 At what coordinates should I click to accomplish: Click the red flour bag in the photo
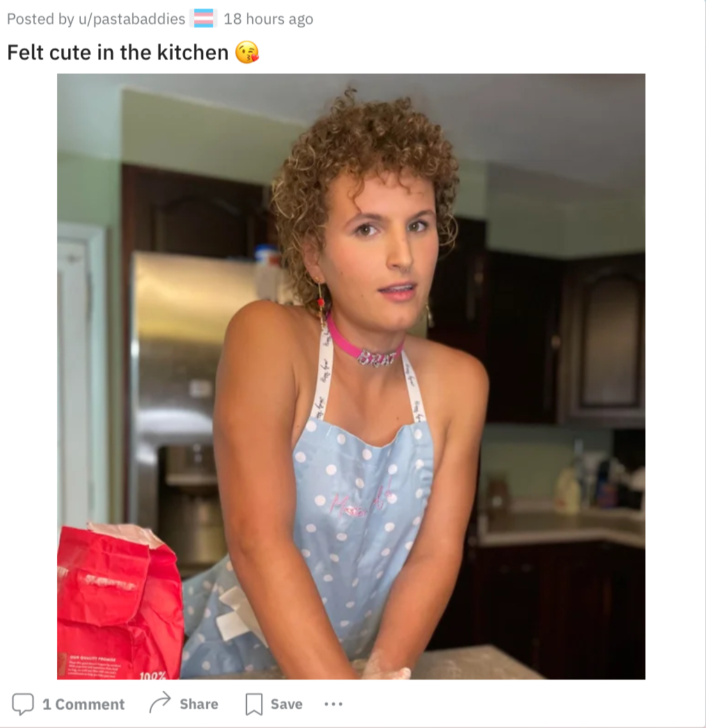[118, 601]
